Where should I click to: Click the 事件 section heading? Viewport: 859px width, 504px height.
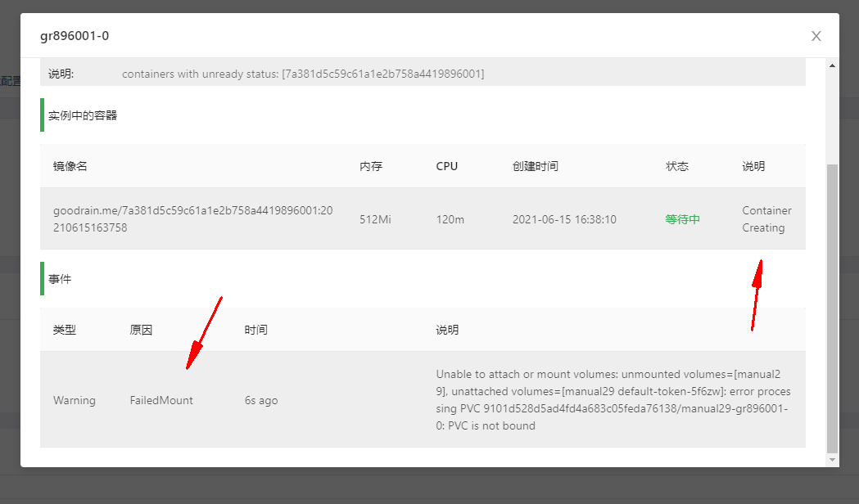60,279
